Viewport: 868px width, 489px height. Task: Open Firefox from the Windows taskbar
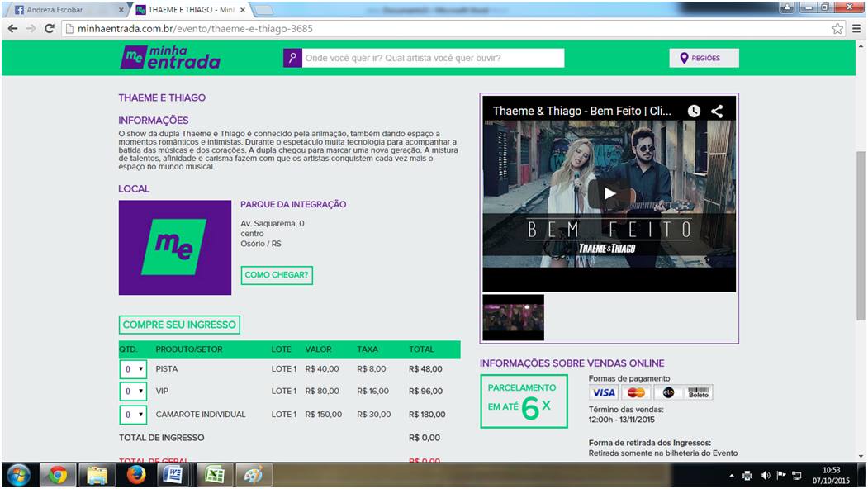pos(136,475)
